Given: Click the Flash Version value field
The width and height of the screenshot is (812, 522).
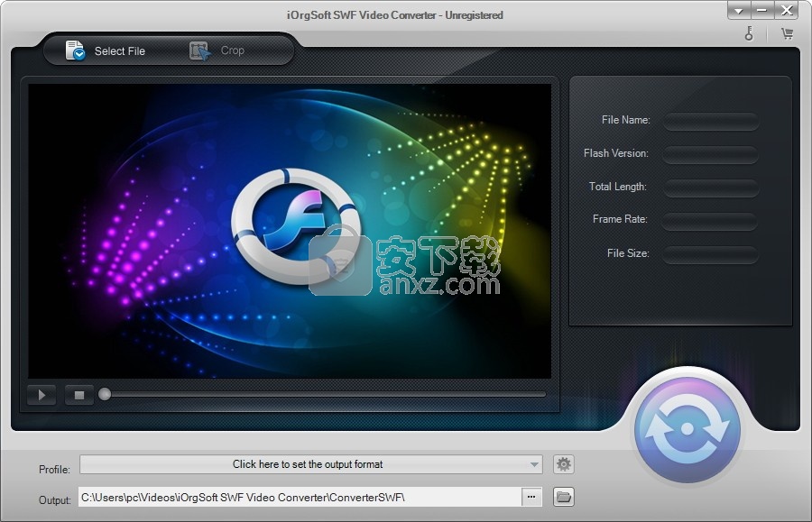Looking at the screenshot, I should click(711, 154).
